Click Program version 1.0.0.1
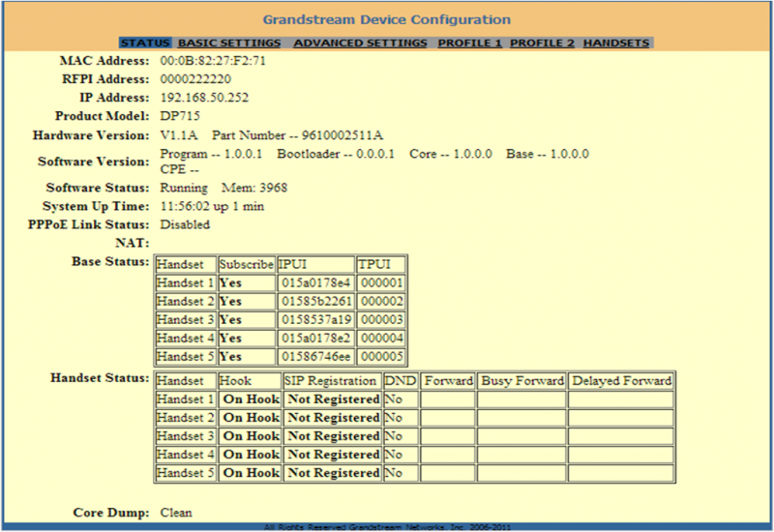 pyautogui.click(x=243, y=154)
